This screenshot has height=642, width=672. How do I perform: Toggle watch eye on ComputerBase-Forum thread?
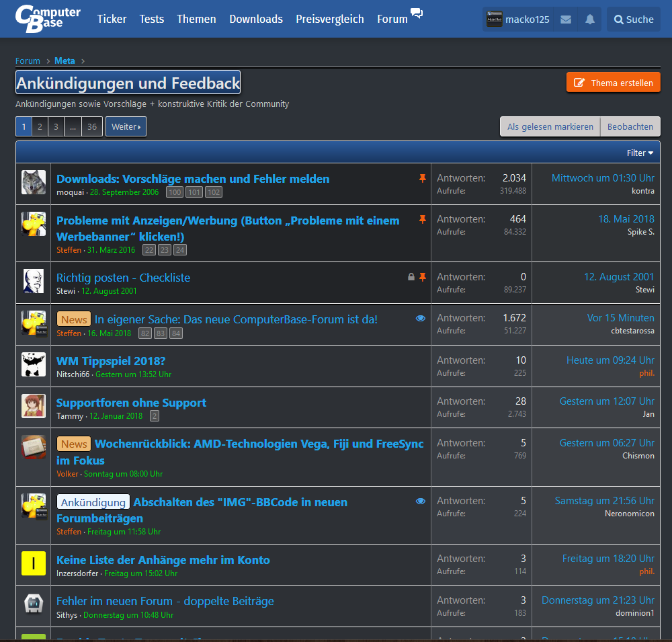point(421,318)
